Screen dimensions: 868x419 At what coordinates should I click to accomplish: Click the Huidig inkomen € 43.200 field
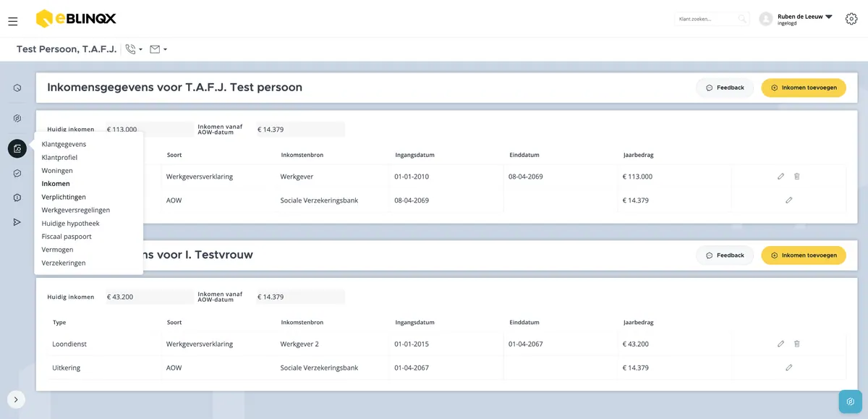click(149, 297)
